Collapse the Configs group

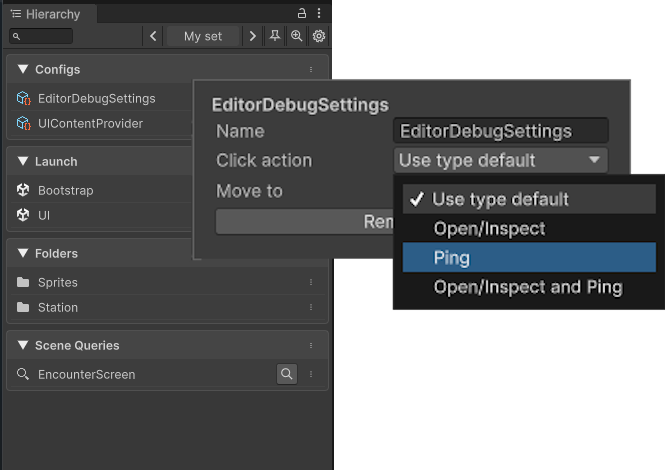tap(23, 69)
